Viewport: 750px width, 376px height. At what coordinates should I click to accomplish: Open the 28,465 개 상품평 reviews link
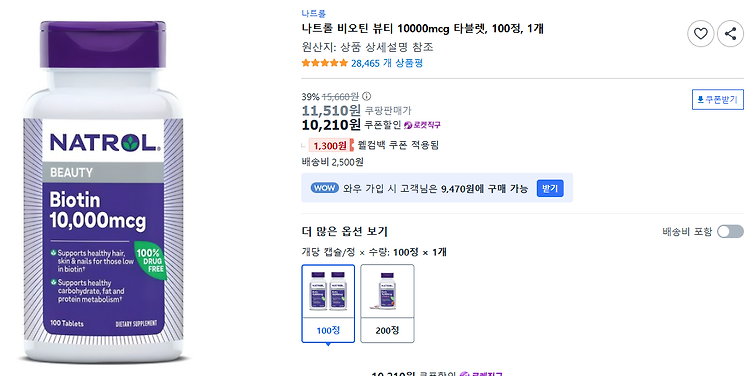click(x=387, y=63)
